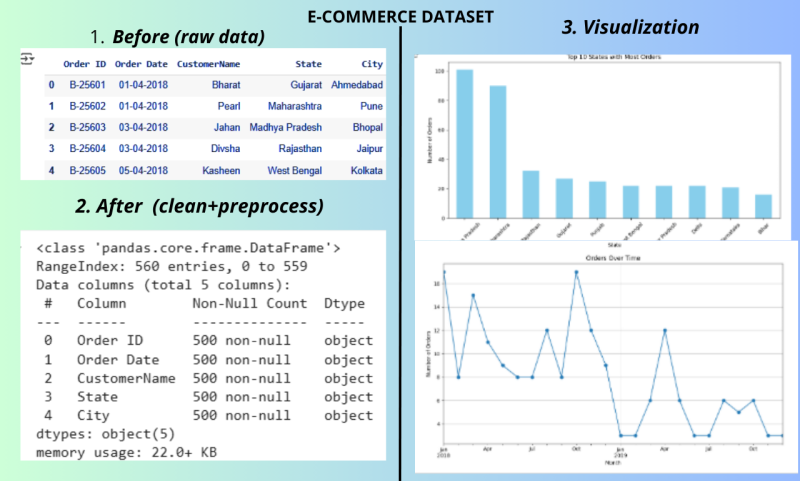The image size is (800, 481).
Task: Click the Order Date column header
Action: click(141, 64)
